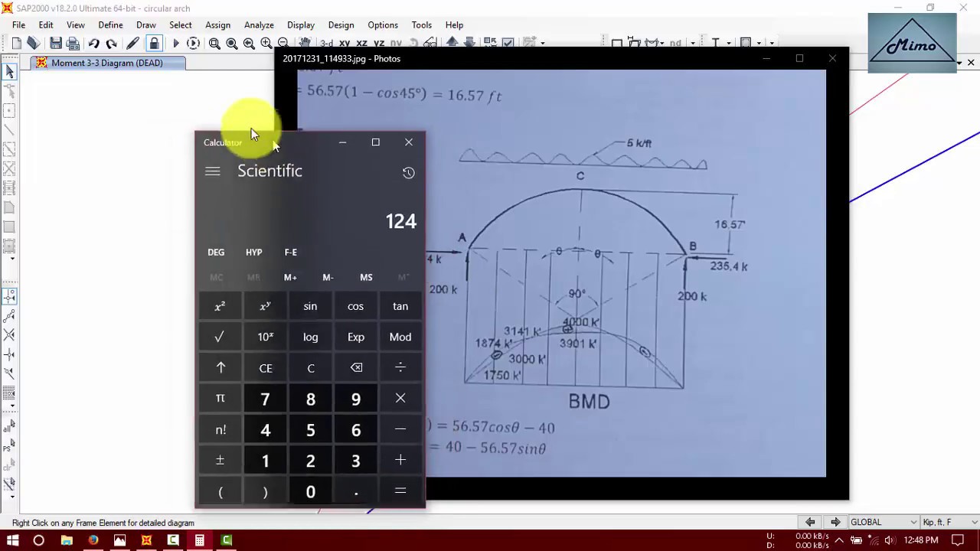Click the CE clear entry button
The height and width of the screenshot is (551, 980).
coord(266,368)
